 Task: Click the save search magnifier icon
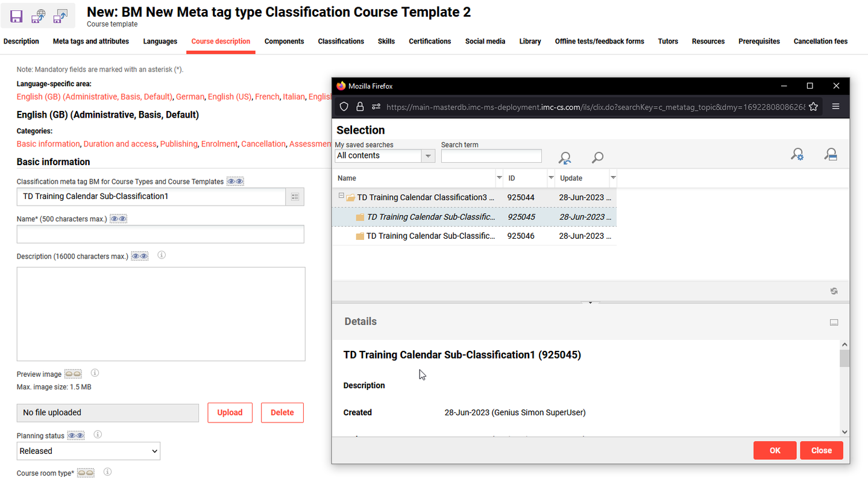click(x=831, y=154)
